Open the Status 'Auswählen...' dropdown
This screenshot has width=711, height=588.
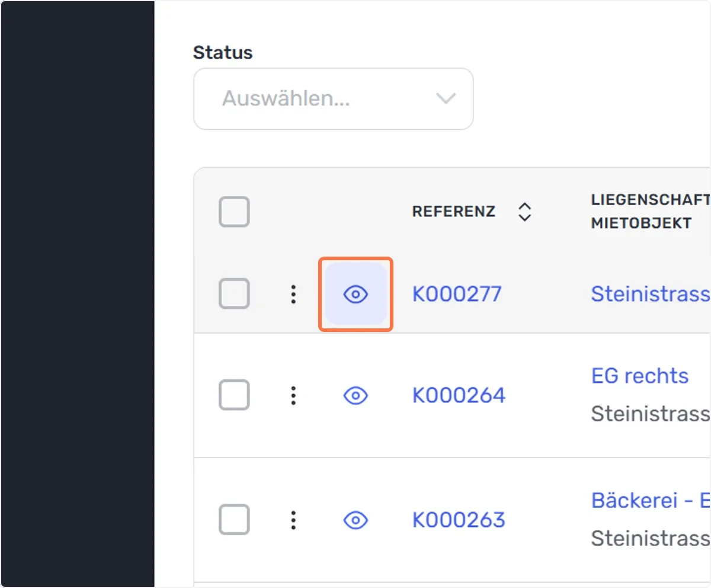pyautogui.click(x=334, y=99)
